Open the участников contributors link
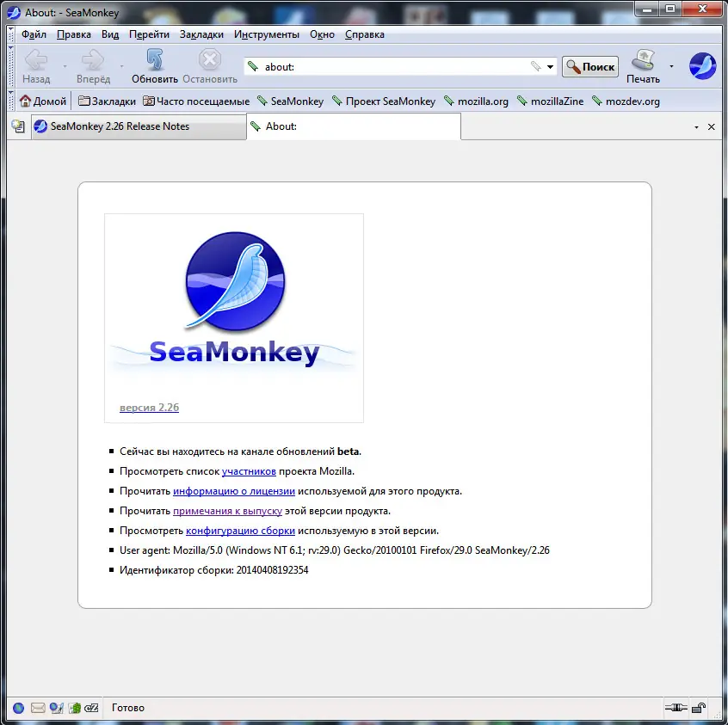 point(249,471)
